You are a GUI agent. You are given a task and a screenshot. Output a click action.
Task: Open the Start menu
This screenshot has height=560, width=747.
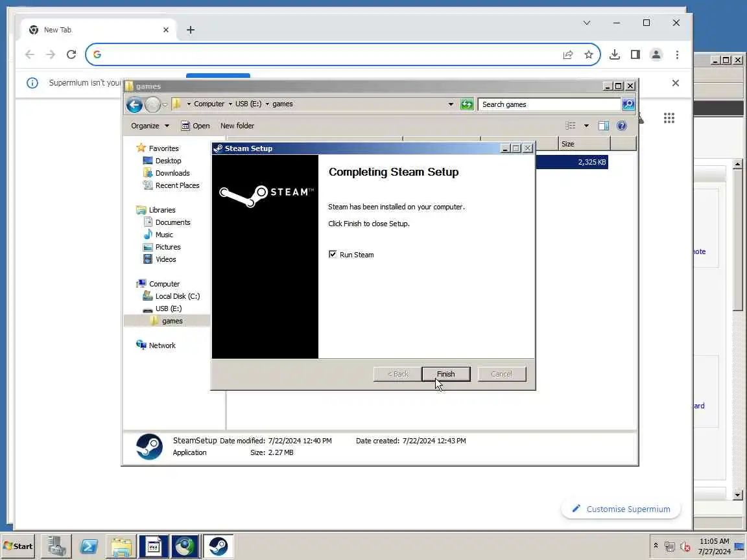tap(18, 546)
